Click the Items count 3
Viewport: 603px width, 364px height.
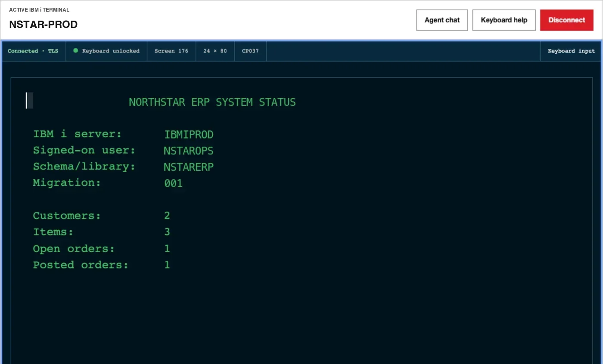(167, 232)
